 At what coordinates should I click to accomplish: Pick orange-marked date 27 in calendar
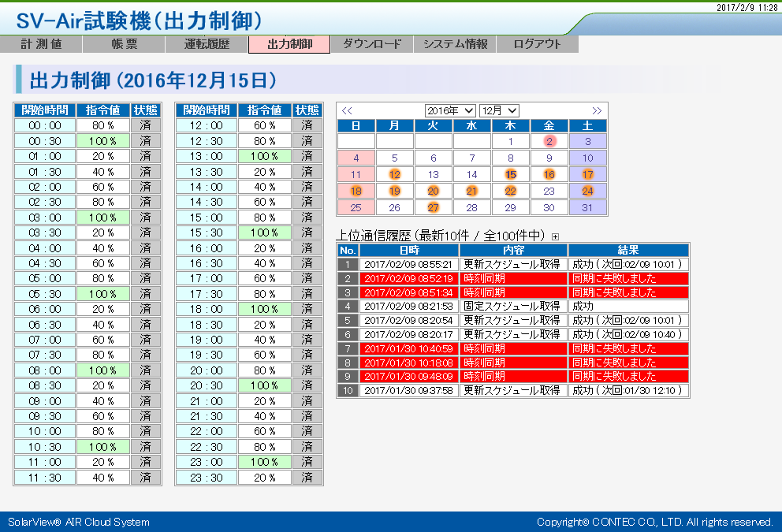point(434,207)
